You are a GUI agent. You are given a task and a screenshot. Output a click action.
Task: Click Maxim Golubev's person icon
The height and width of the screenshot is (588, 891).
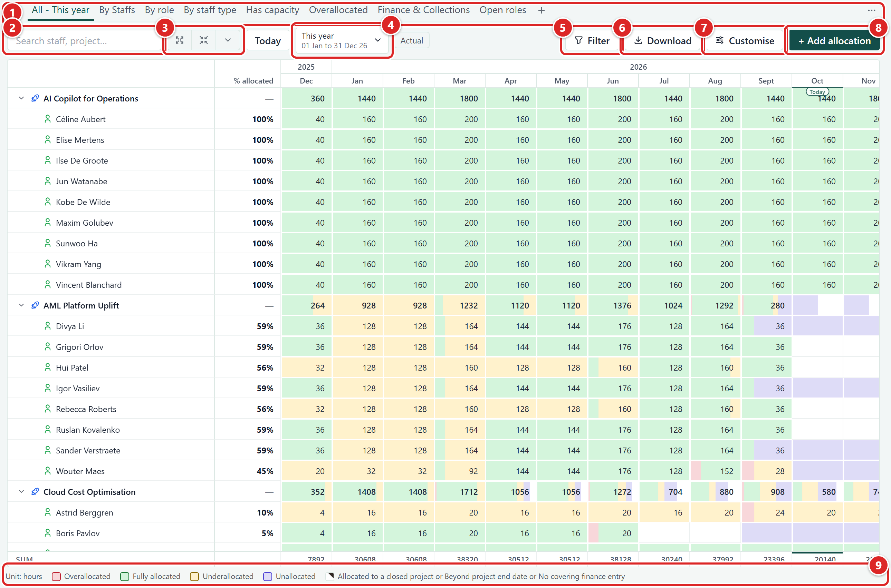pos(48,222)
